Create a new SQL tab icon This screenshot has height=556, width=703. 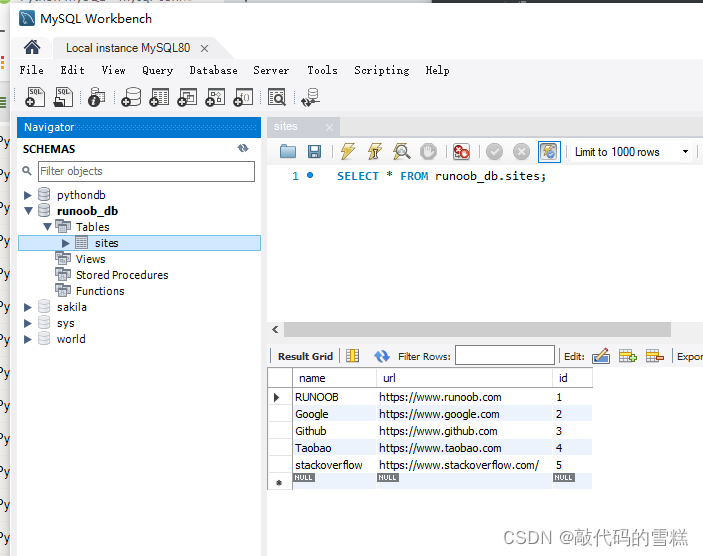click(35, 97)
